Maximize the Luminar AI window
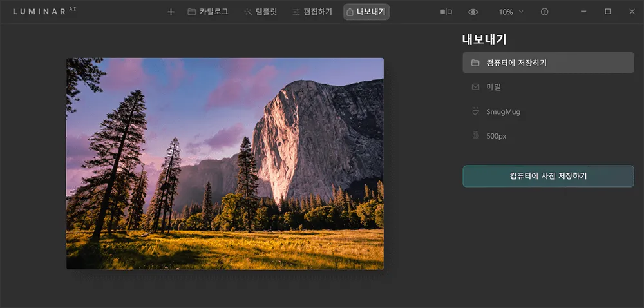The width and height of the screenshot is (644, 308). (607, 12)
